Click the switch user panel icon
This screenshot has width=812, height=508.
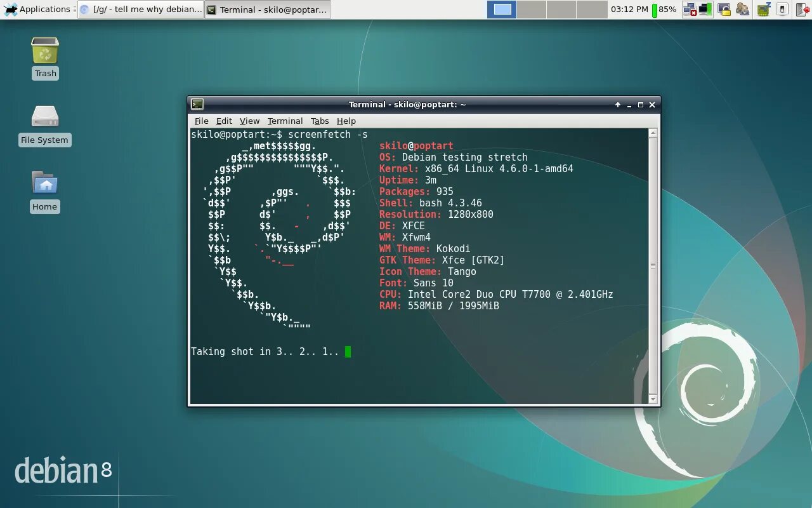[x=743, y=10]
